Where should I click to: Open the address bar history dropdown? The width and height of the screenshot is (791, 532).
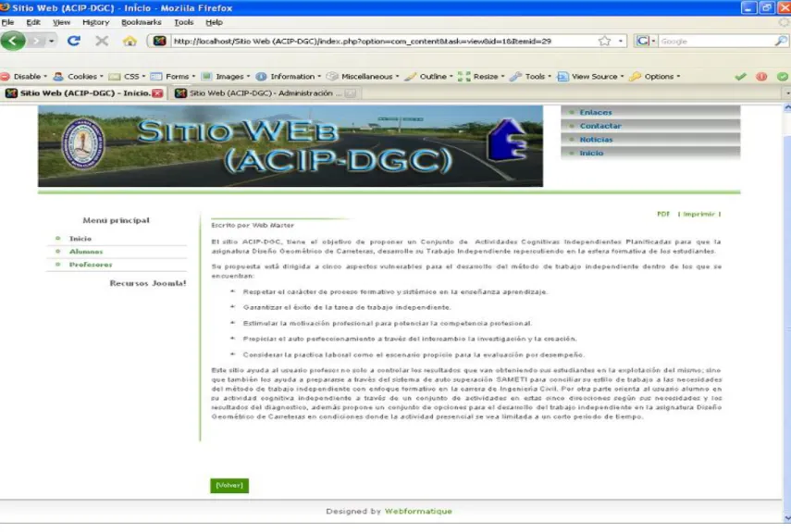[621, 42]
